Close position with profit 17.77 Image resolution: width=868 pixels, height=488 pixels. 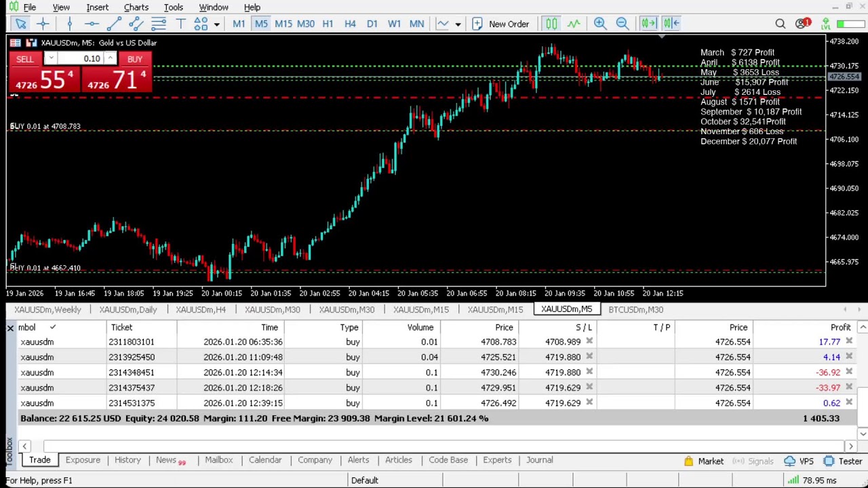(849, 342)
